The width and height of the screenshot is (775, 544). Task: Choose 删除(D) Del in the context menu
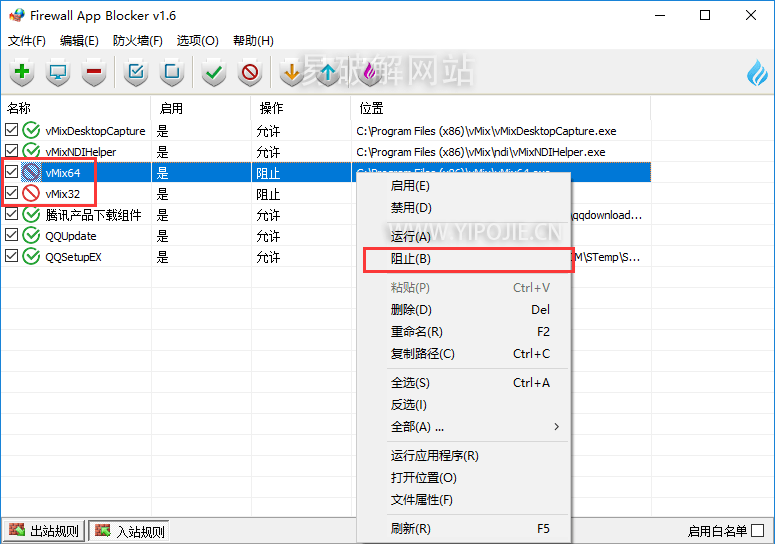point(464,310)
